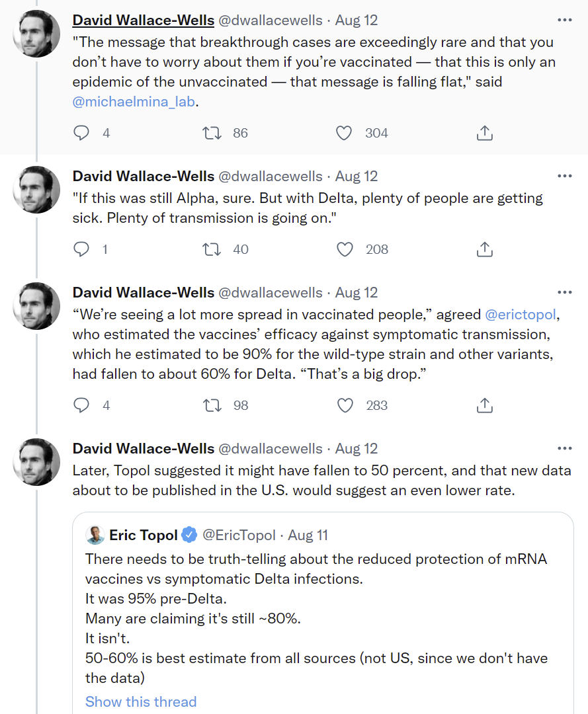
Task: Like the tweet with 283 likes
Action: click(345, 405)
